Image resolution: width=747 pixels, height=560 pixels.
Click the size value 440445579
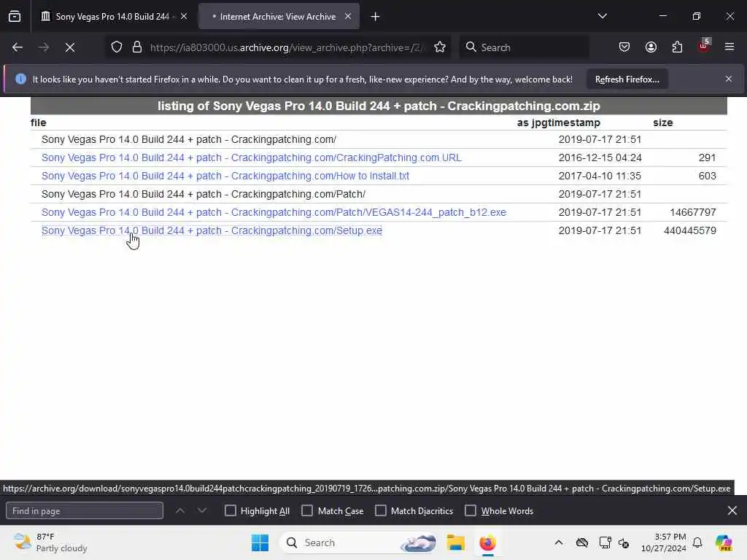(x=690, y=230)
